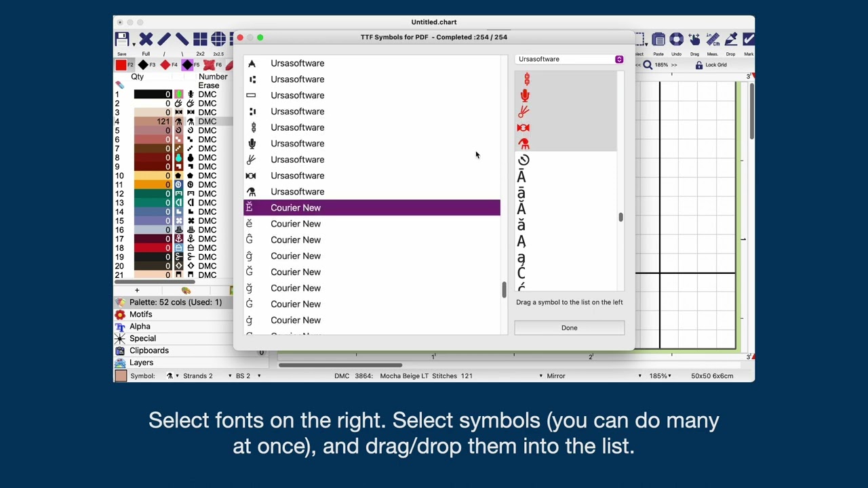Select the microphone symbol Ursasoftware row

pyautogui.click(x=372, y=144)
